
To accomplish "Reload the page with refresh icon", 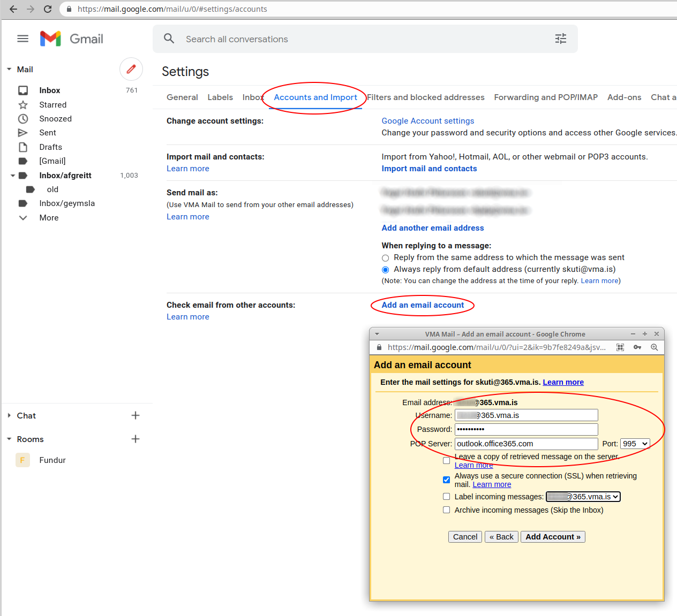I will pos(48,9).
